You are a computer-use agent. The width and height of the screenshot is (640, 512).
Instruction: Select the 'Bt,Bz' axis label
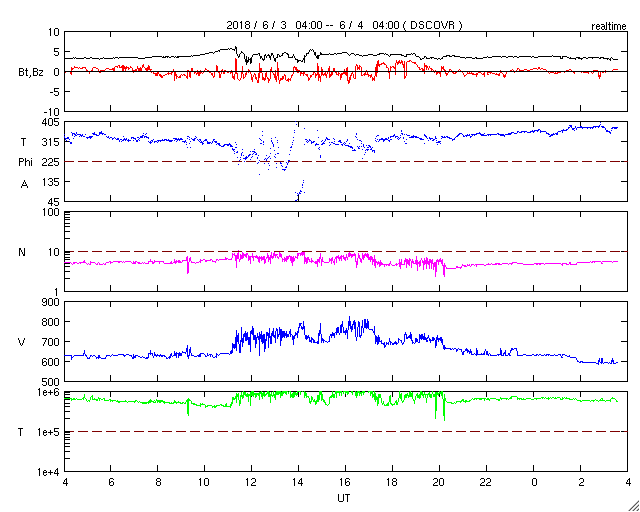pos(31,73)
